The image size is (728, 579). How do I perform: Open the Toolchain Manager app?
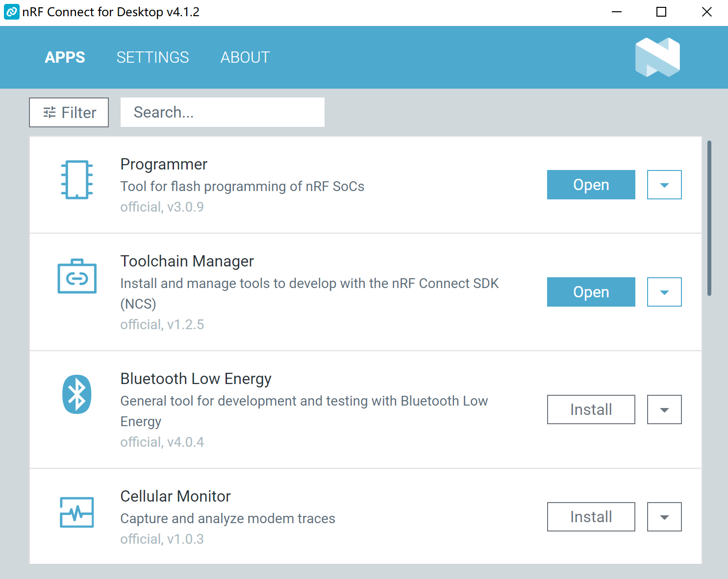point(591,292)
